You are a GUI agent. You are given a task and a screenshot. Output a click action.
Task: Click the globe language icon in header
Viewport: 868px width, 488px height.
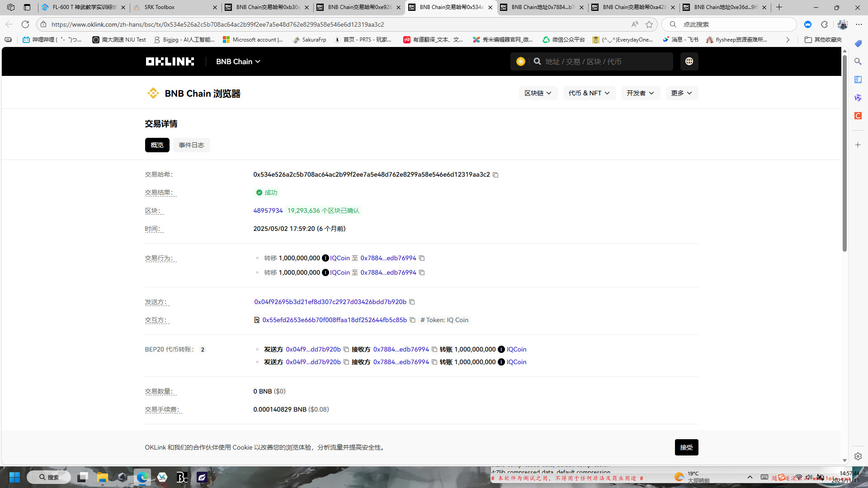[689, 61]
